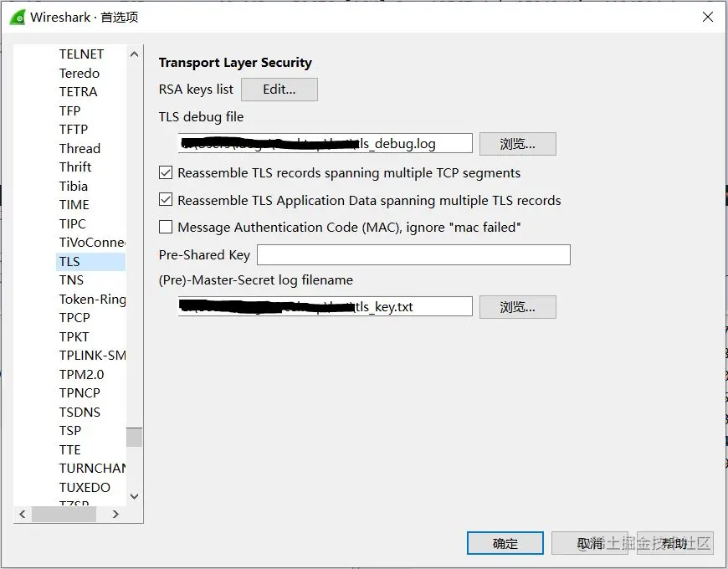Confirm settings with the 确定 button
The width and height of the screenshot is (728, 569).
(x=505, y=543)
